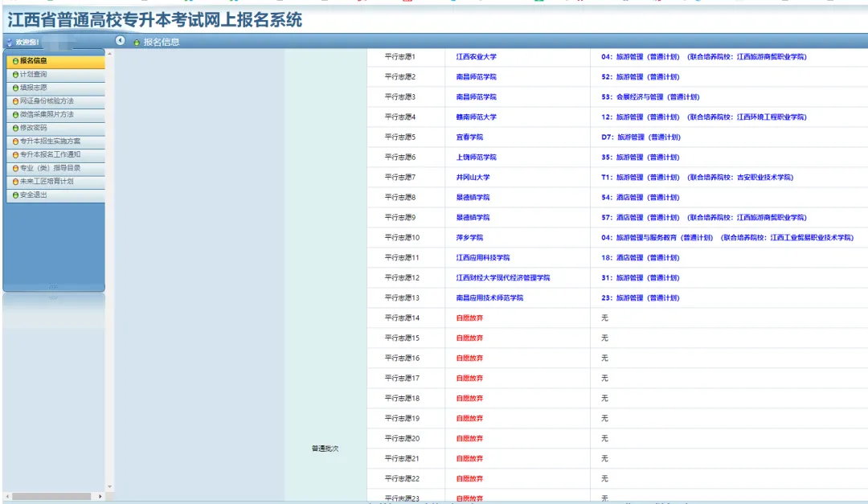Open 网证身份核验方法 menu item

[x=55, y=100]
